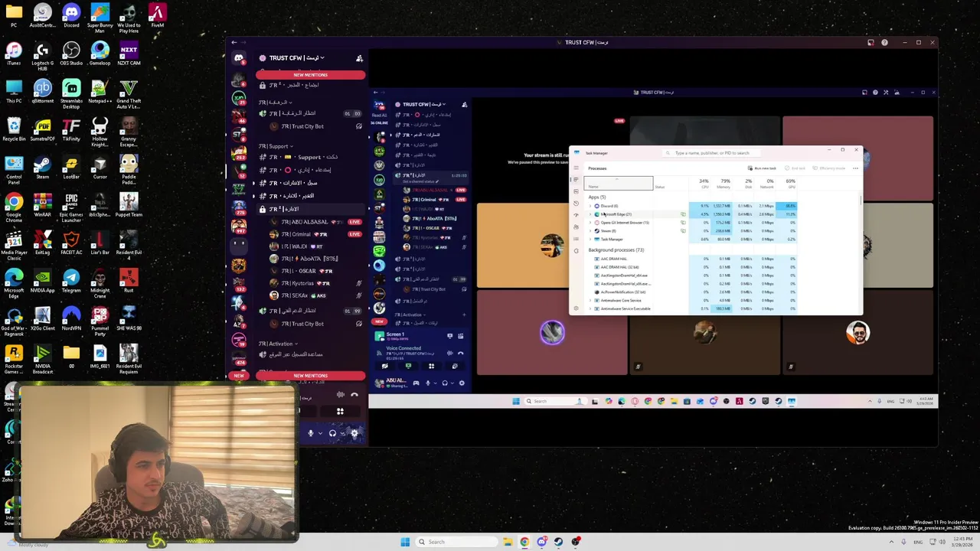Open Activities button in voice panel
Viewport: 980px width, 551px height.
[340, 412]
